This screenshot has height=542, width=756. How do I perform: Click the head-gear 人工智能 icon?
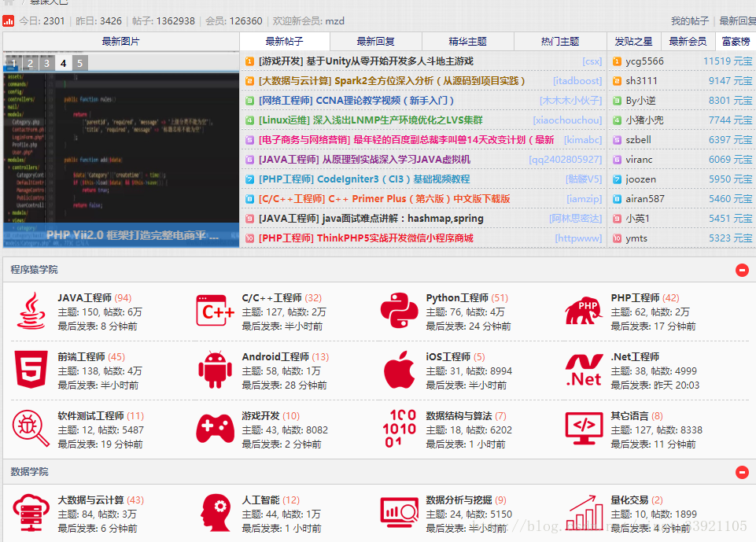pos(216,513)
